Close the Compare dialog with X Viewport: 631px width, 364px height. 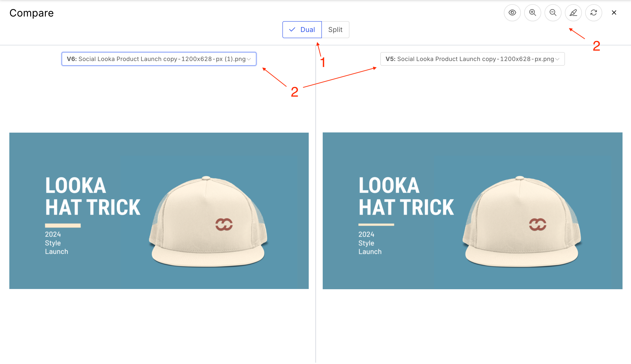614,13
